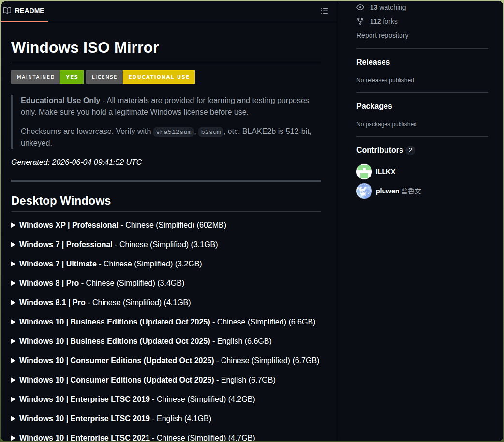504x442 pixels.
Task: Open ILLKX contributor avatar
Action: pyautogui.click(x=364, y=172)
